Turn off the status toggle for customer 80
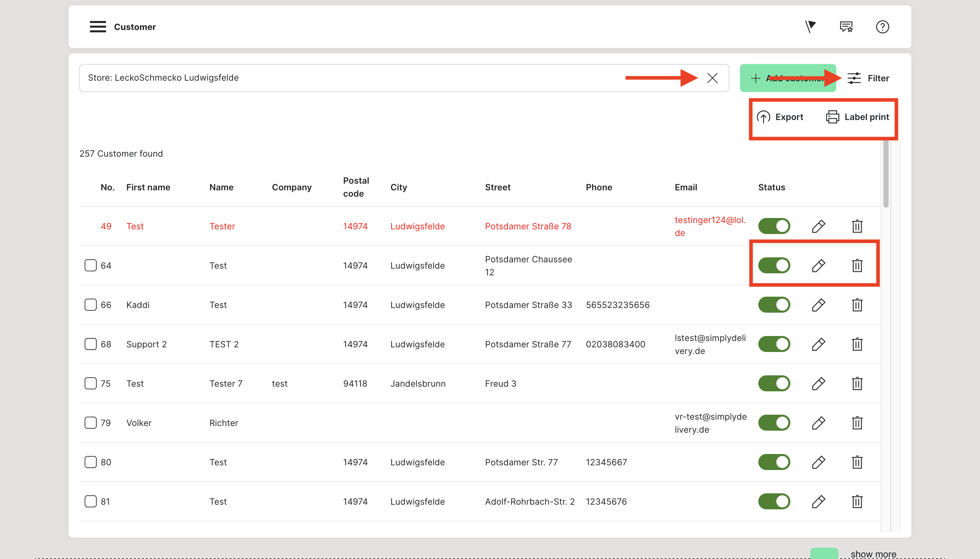 (774, 462)
